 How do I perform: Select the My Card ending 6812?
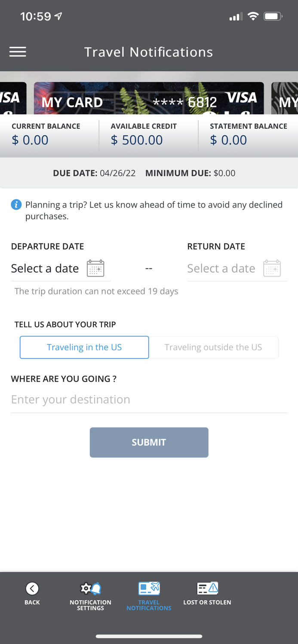tap(149, 98)
